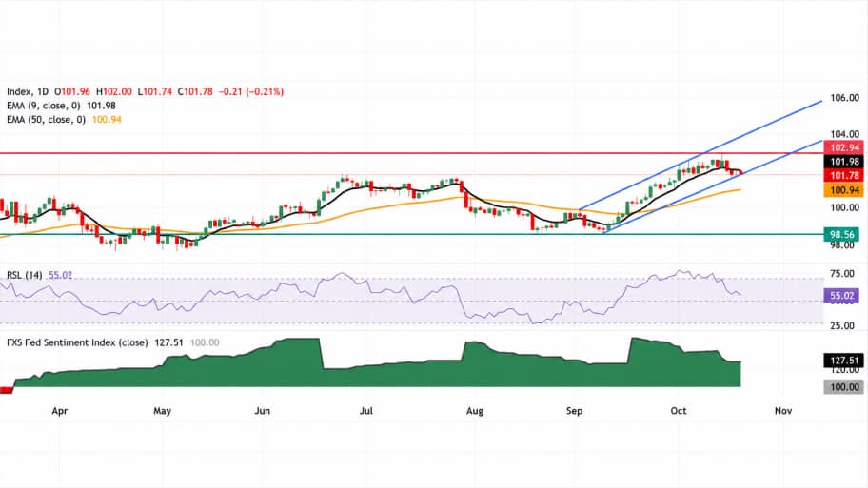Screen dimensions: 868x488
Task: Select the low value L101.74
Action: (x=154, y=92)
